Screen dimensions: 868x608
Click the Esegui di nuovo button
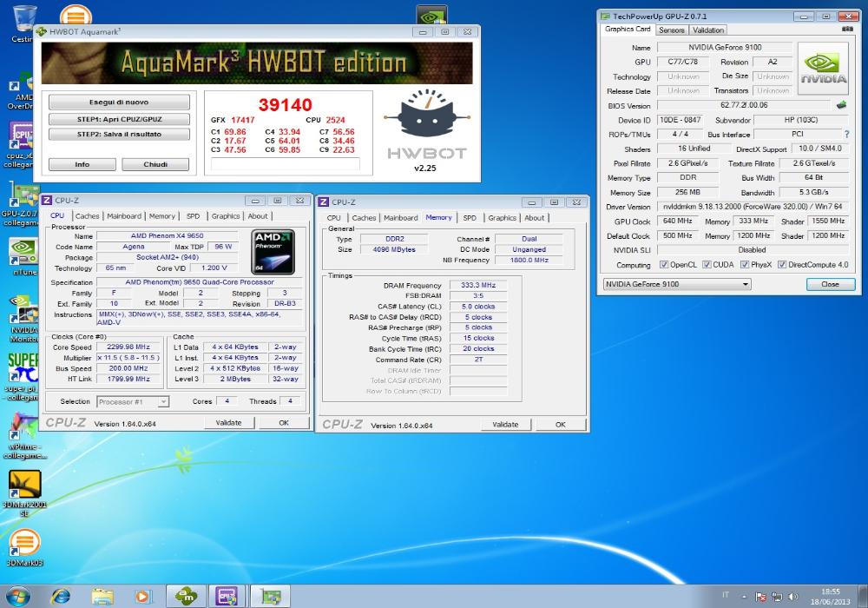click(119, 102)
